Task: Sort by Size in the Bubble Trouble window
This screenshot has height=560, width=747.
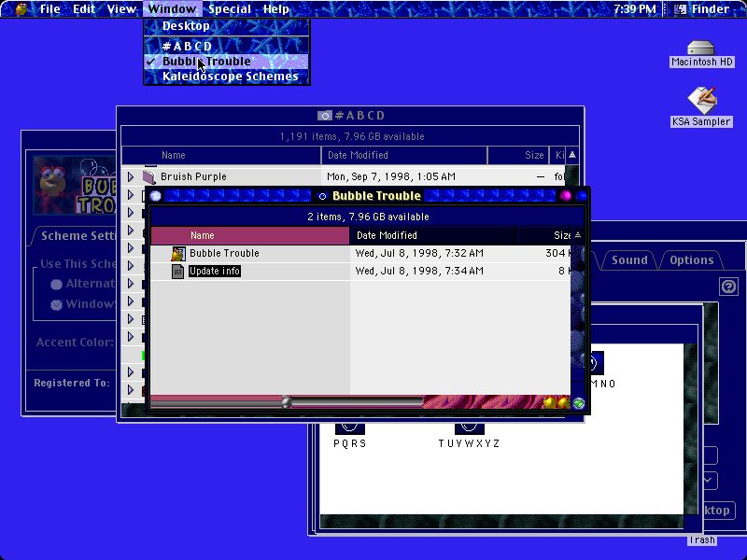Action: (x=544, y=235)
